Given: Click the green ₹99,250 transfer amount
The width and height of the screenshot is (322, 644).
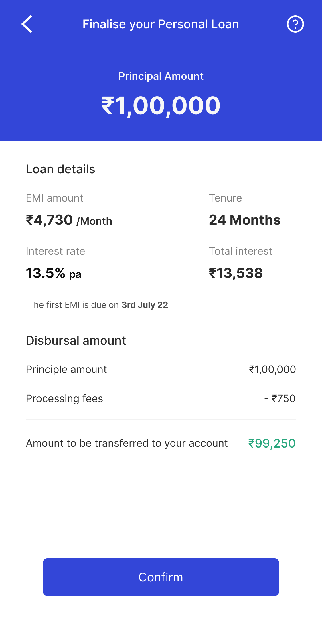Looking at the screenshot, I should point(272,444).
